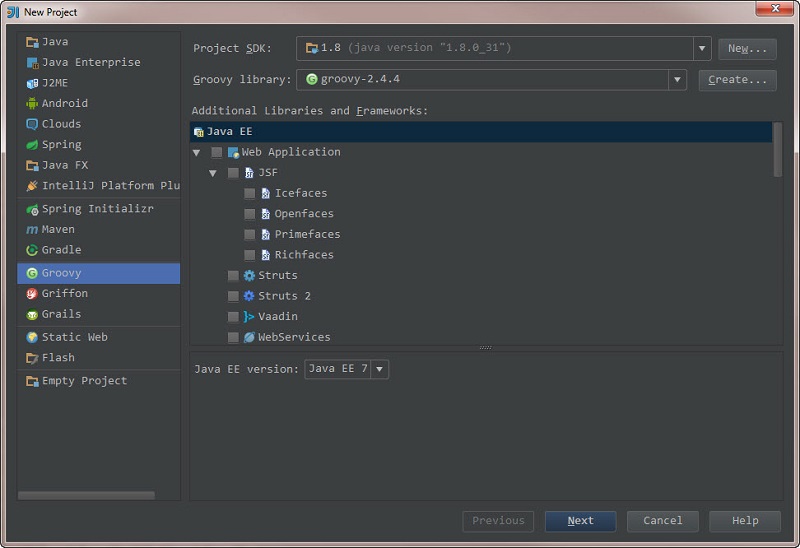
Task: Close the New Project dialog
Action: coord(775,9)
